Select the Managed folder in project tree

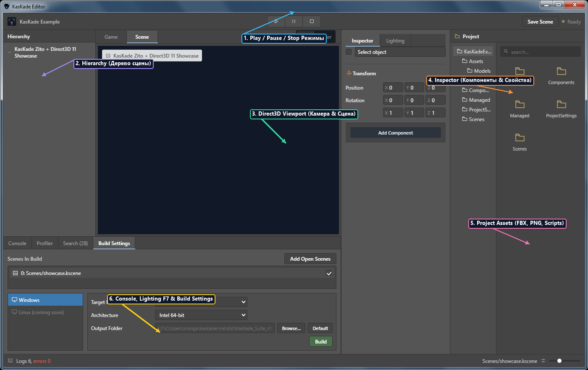(x=477, y=100)
